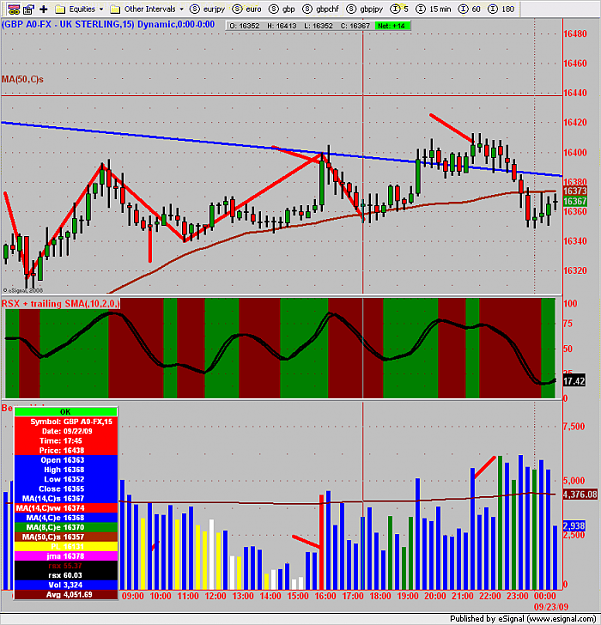Set interval to 15 min
The width and height of the screenshot is (601, 625).
tap(434, 9)
